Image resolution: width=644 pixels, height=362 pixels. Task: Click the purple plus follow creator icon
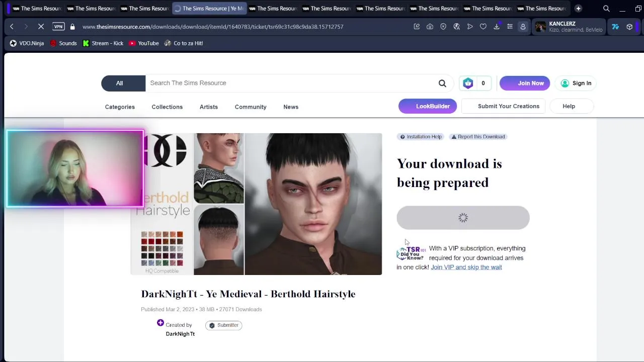pos(160,323)
